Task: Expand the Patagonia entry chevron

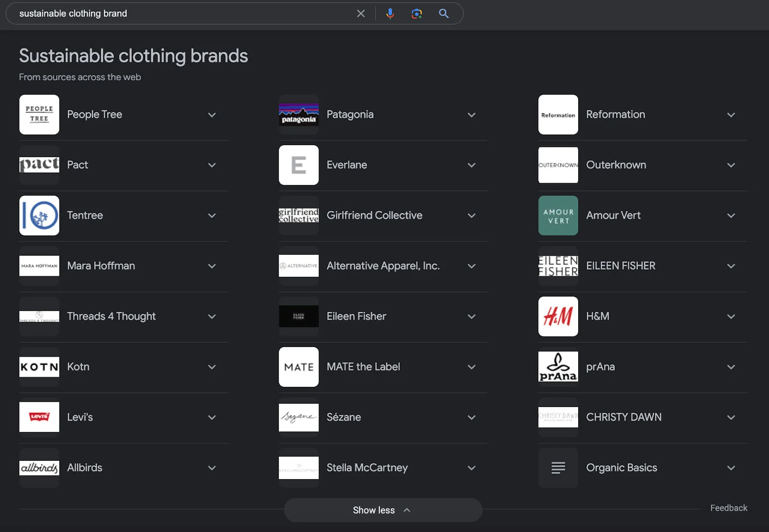Action: pos(471,115)
